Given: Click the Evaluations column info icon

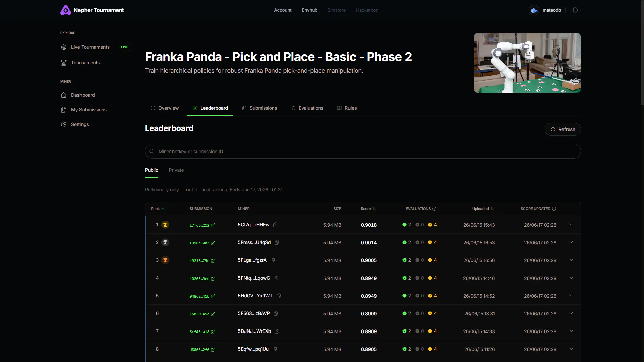Looking at the screenshot, I should point(434,209).
